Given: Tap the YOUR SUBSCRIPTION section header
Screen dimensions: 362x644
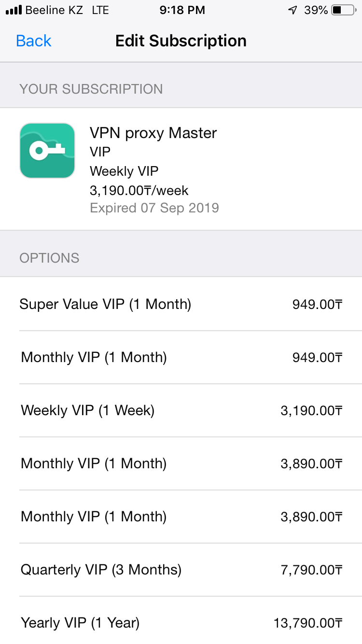Looking at the screenshot, I should 91,89.
